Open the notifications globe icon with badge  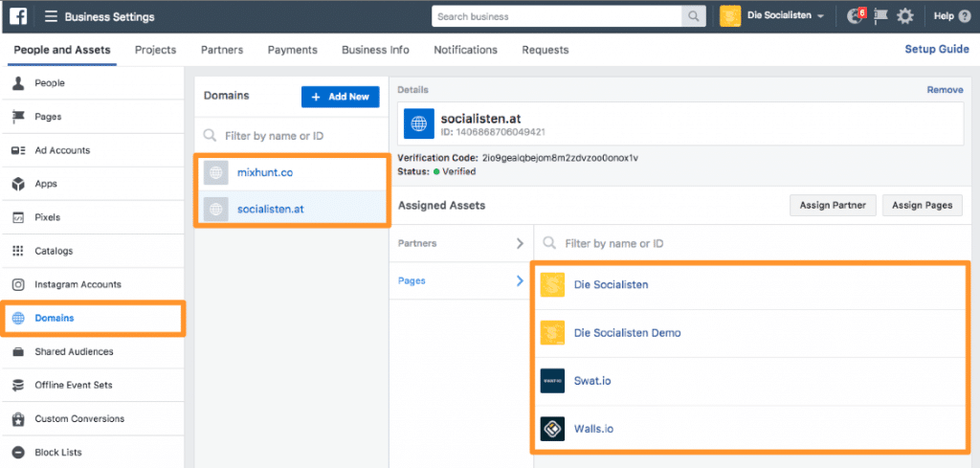[x=856, y=16]
